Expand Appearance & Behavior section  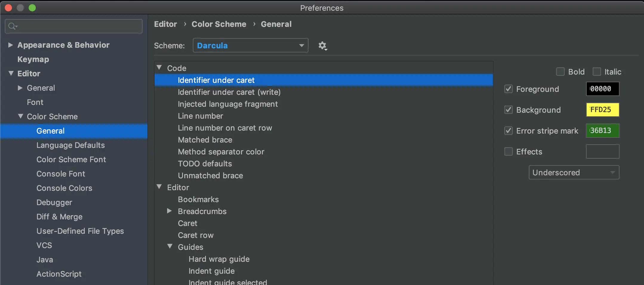click(x=10, y=45)
